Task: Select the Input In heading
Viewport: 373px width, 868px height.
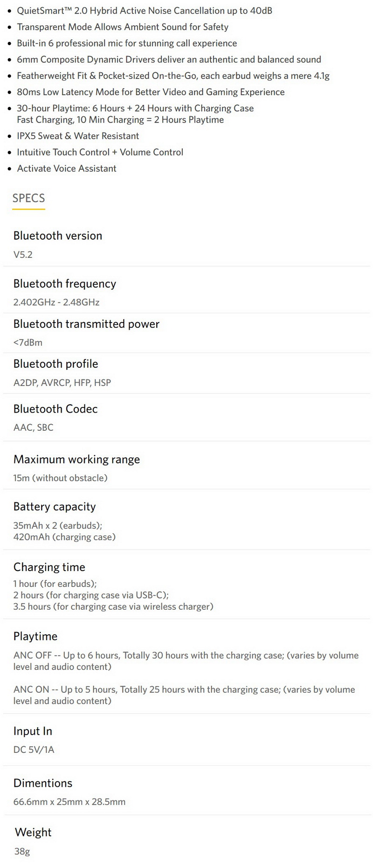Action: (33, 731)
